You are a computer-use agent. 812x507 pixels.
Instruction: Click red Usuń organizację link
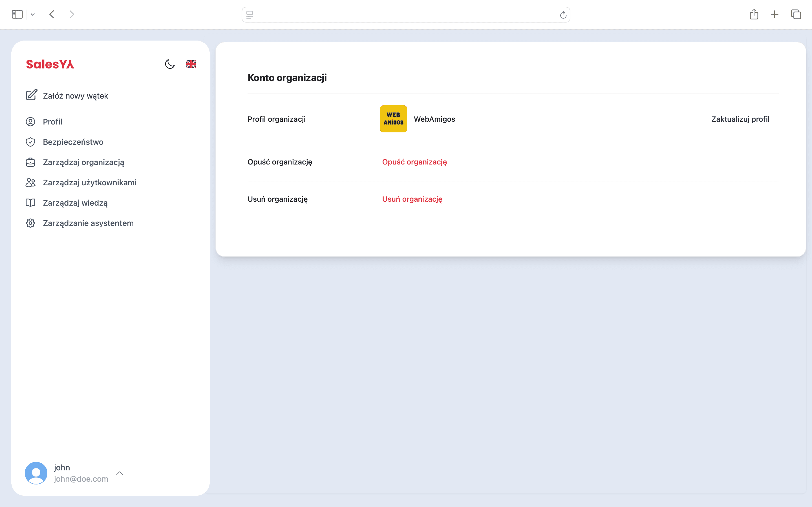[x=412, y=199]
